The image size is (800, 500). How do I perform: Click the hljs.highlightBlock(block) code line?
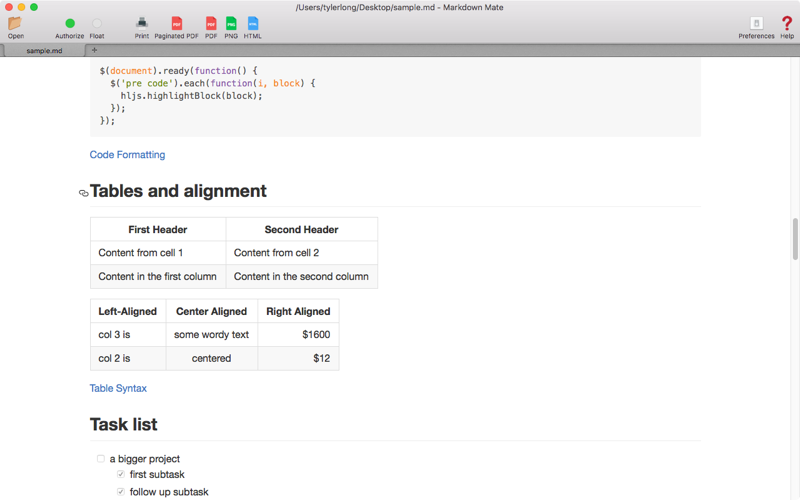(x=191, y=96)
